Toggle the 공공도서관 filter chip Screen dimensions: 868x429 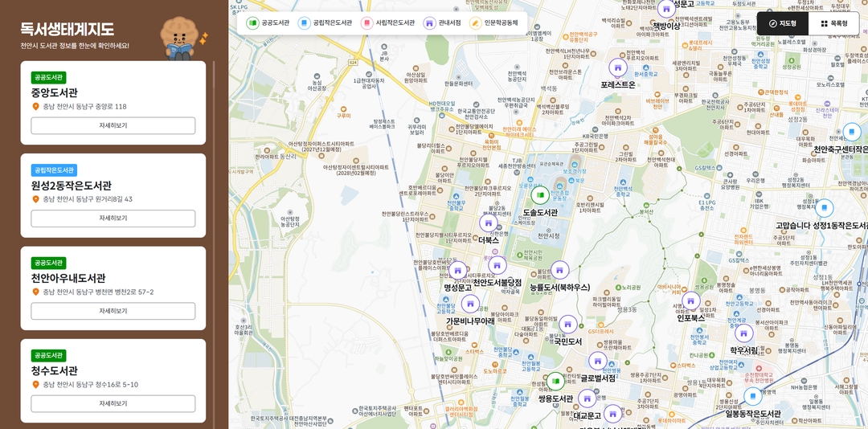coord(268,23)
